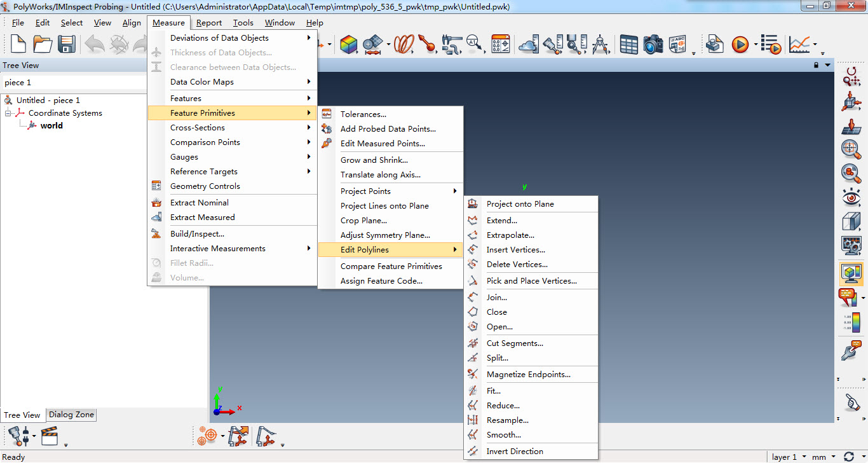The height and width of the screenshot is (463, 868).
Task: Click the line chart statistics icon
Action: [x=799, y=44]
